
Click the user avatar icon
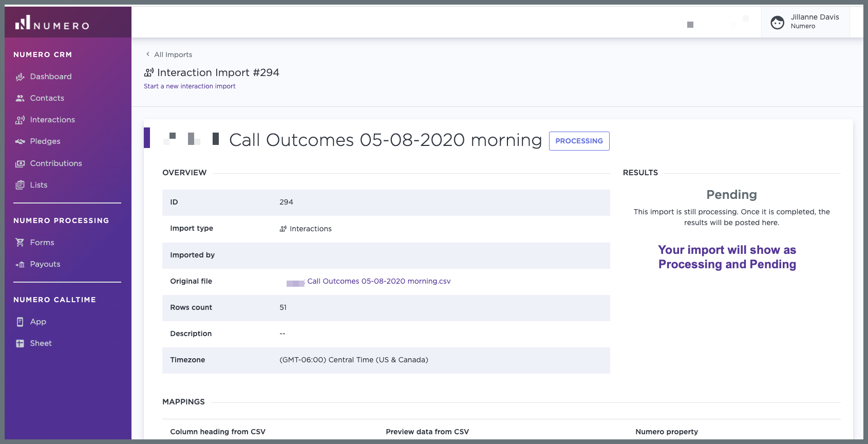point(778,22)
